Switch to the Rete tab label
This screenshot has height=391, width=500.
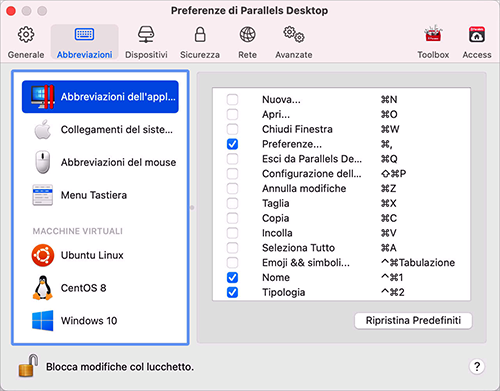coord(247,55)
